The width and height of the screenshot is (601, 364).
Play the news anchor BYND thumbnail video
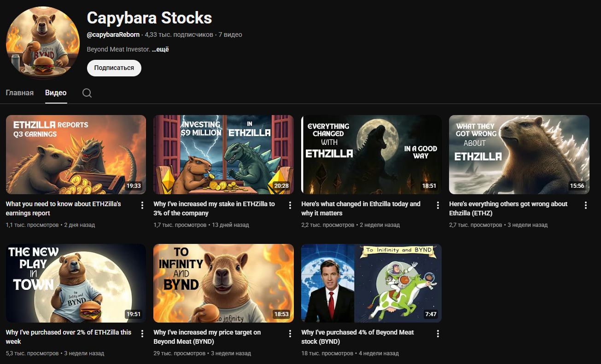pos(371,283)
